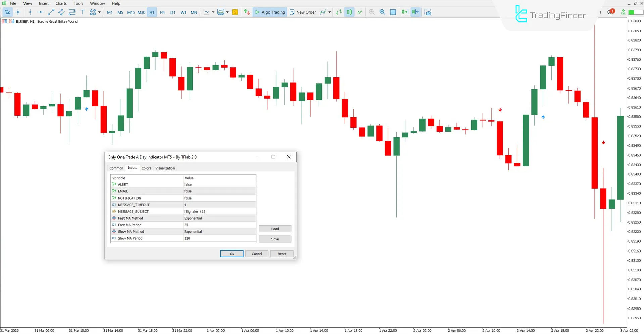Toggle chart auto scroll
This screenshot has height=334, width=644.
tap(404, 12)
